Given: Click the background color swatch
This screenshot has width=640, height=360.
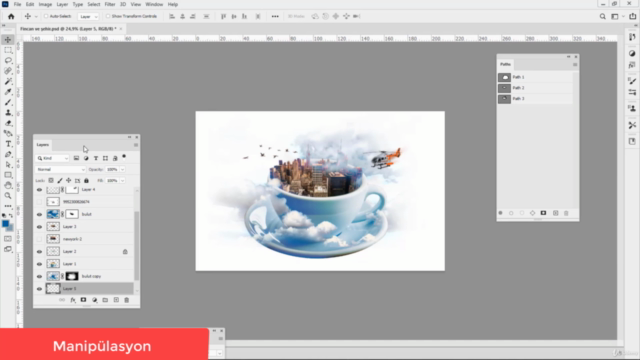Looking at the screenshot, I should [x=11, y=228].
